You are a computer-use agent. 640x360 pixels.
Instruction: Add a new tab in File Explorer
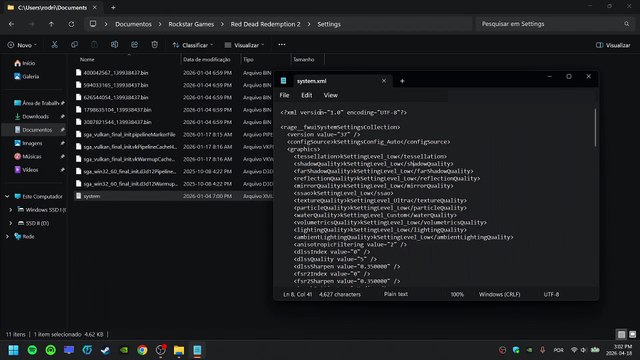pos(113,7)
